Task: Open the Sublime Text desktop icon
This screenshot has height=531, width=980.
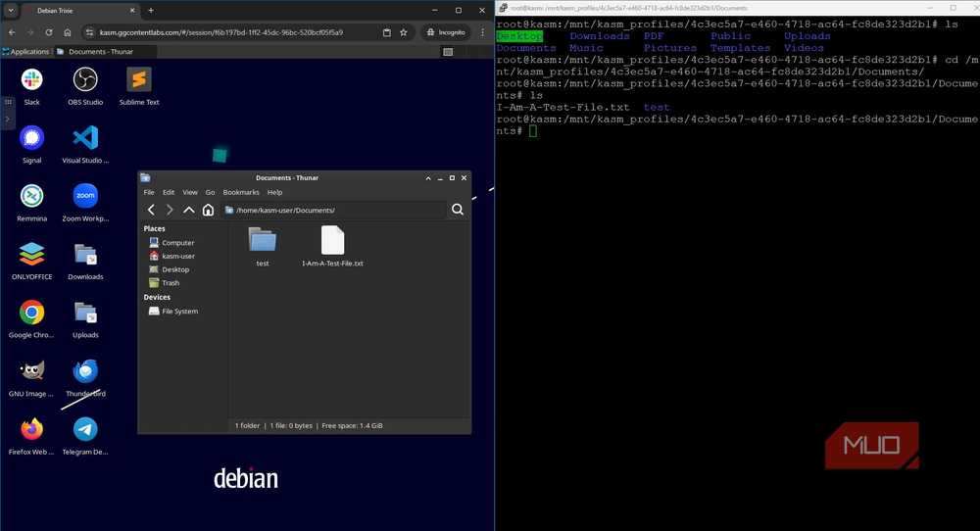Action: pos(139,80)
